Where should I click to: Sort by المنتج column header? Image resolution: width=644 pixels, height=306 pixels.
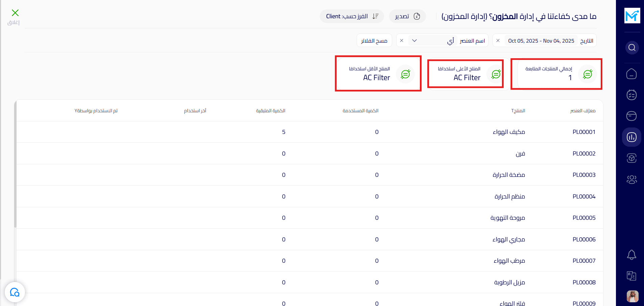(518, 111)
